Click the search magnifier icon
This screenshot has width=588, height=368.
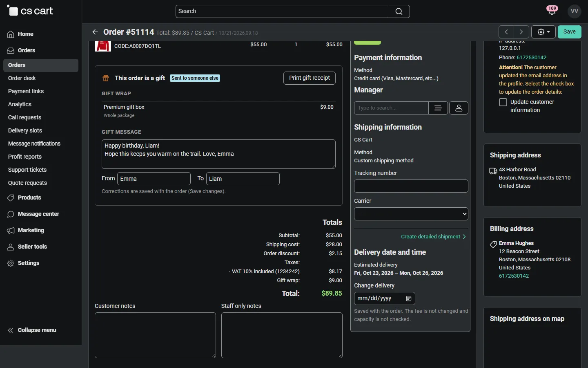(399, 11)
